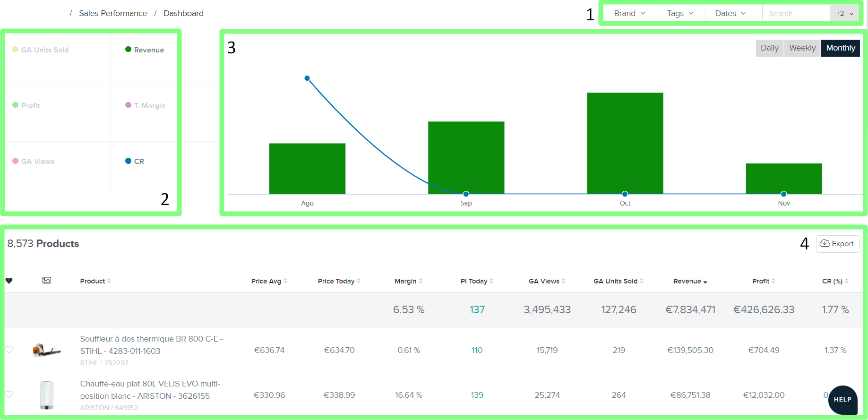Open the Sales Performance breadcrumb link
The image size is (868, 420).
pyautogui.click(x=113, y=14)
